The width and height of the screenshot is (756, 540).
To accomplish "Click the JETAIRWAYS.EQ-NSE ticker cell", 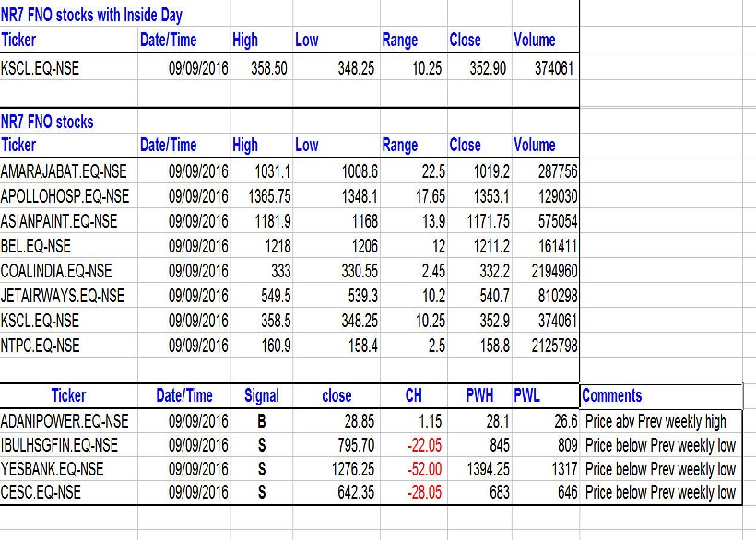I will [63, 296].
